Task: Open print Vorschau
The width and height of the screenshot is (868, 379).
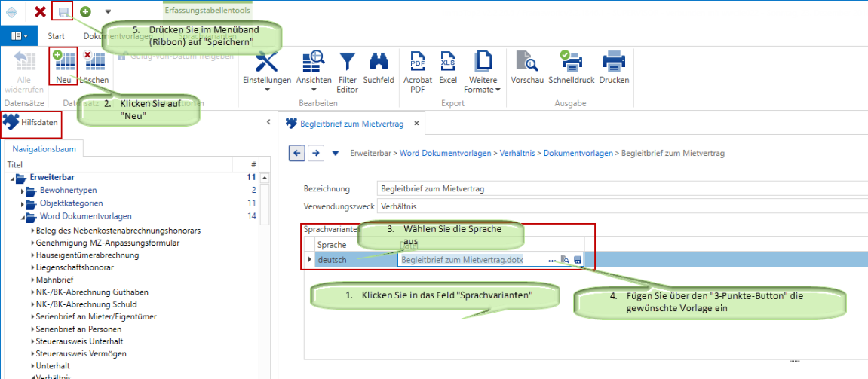Action: (x=526, y=66)
